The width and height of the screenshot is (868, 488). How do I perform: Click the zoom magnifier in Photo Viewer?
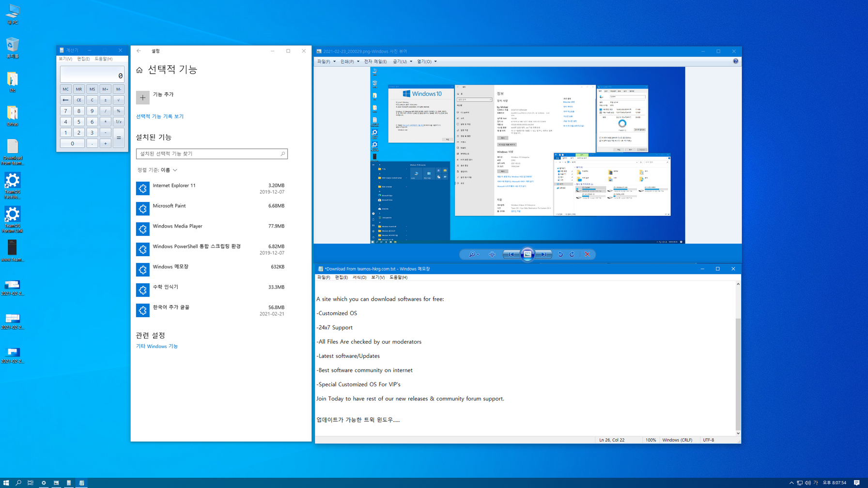[471, 254]
